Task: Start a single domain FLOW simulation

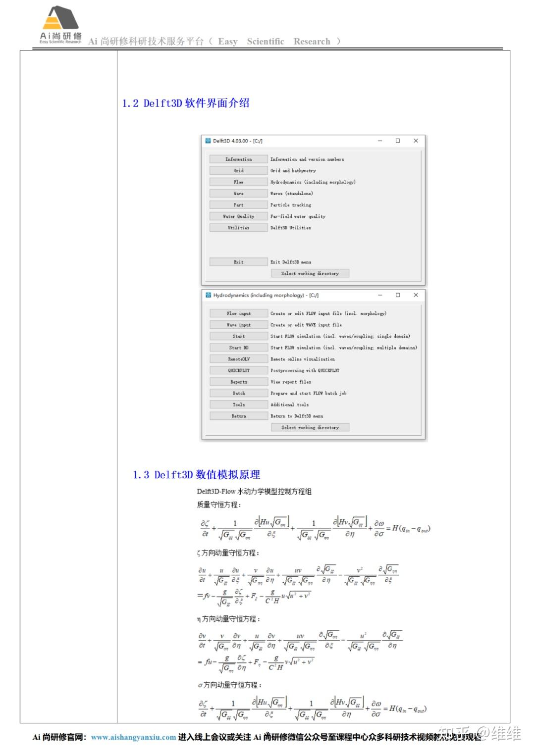Action: 238,336
